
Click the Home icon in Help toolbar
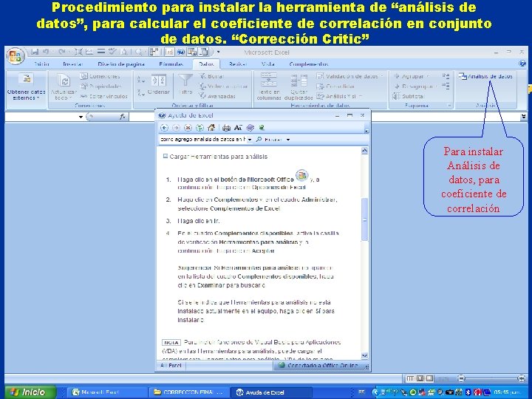(211, 128)
